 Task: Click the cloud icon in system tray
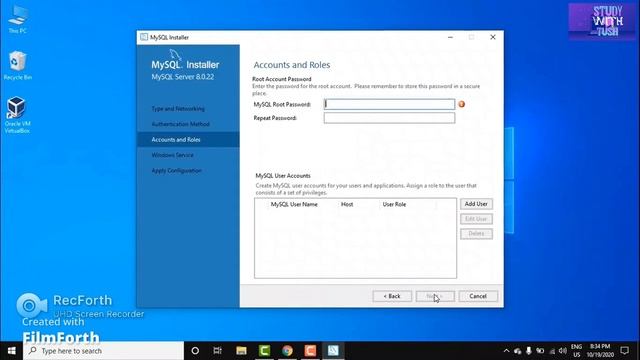click(x=518, y=351)
